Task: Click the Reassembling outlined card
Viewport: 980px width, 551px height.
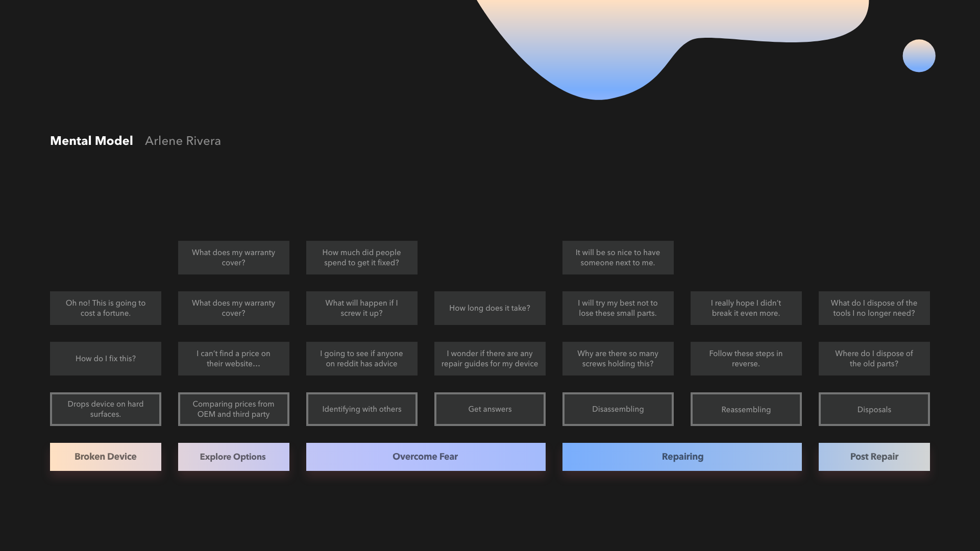Action: coord(746,409)
